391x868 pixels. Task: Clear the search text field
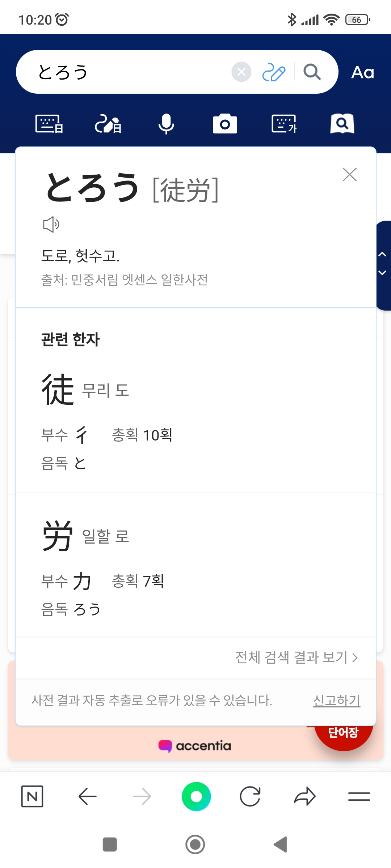(241, 72)
